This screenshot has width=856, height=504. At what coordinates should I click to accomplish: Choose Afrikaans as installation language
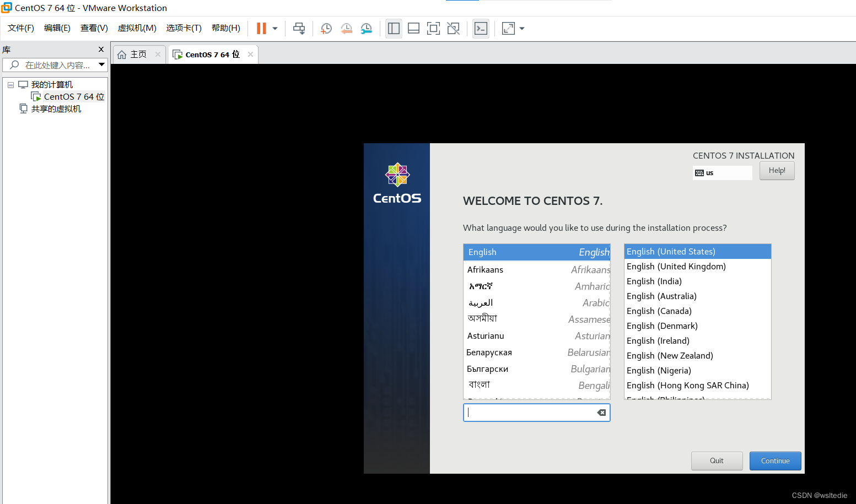485,269
